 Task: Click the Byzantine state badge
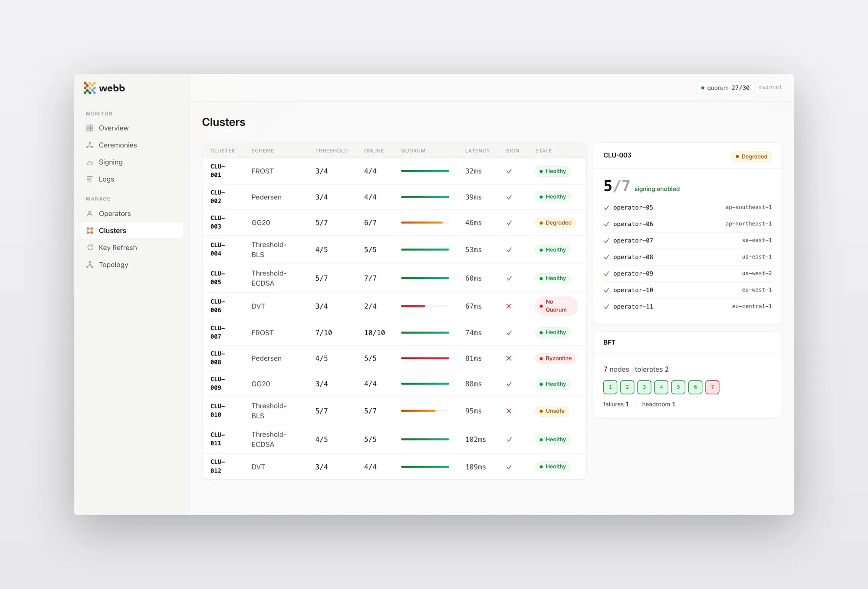point(556,358)
